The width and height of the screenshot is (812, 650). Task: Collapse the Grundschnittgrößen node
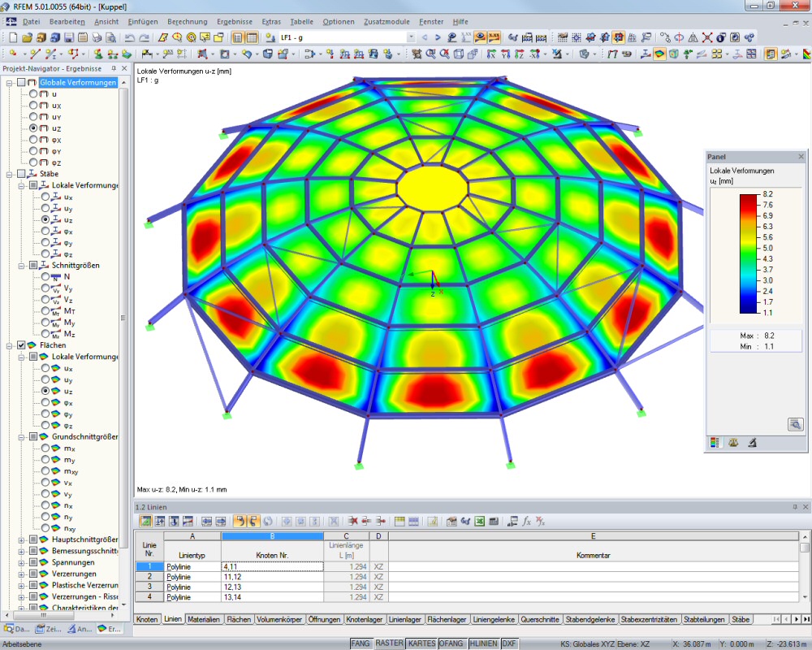[21, 437]
